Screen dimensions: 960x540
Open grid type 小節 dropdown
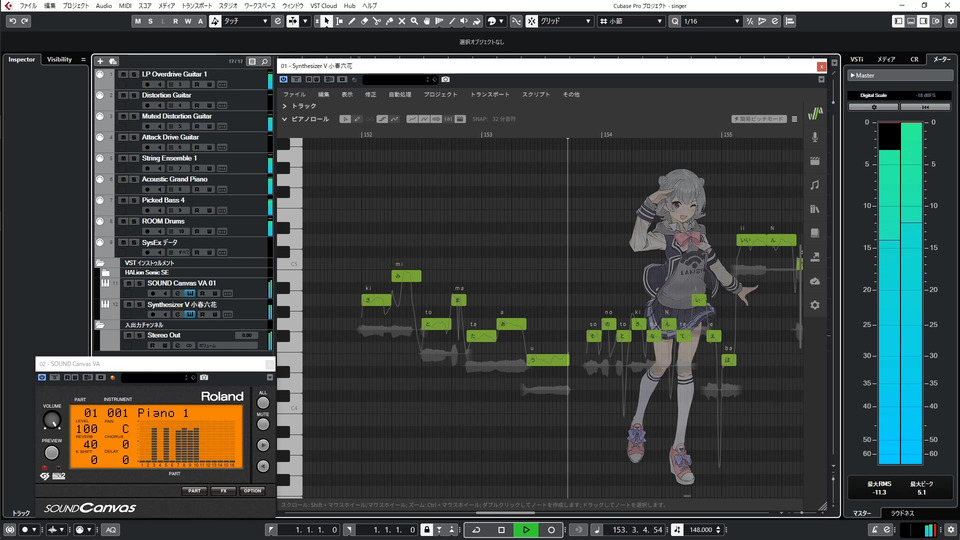tap(631, 21)
